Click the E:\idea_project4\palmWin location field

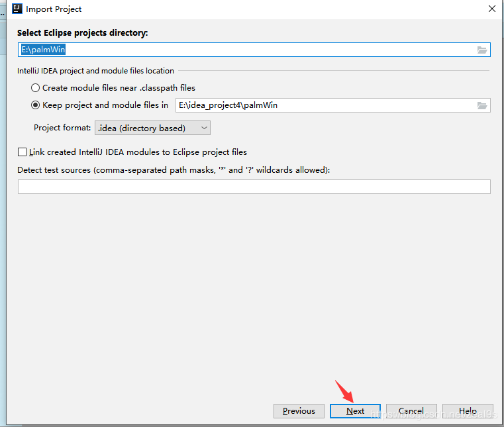(325, 105)
